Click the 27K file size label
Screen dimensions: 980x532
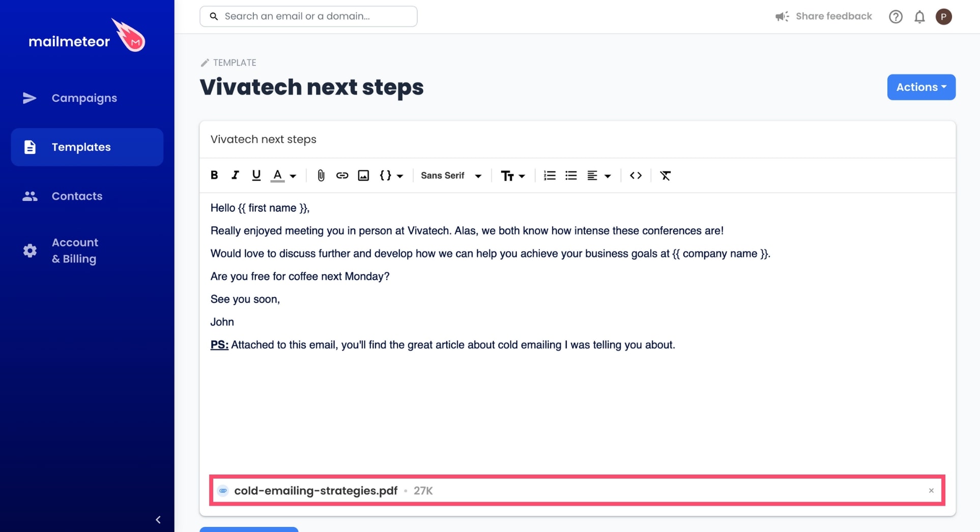pyautogui.click(x=423, y=491)
